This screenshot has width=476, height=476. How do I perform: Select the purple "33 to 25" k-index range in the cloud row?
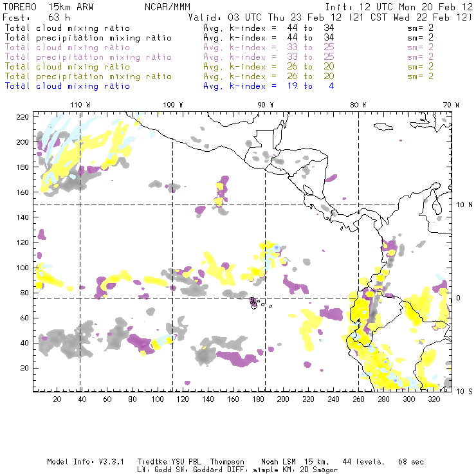coord(311,48)
